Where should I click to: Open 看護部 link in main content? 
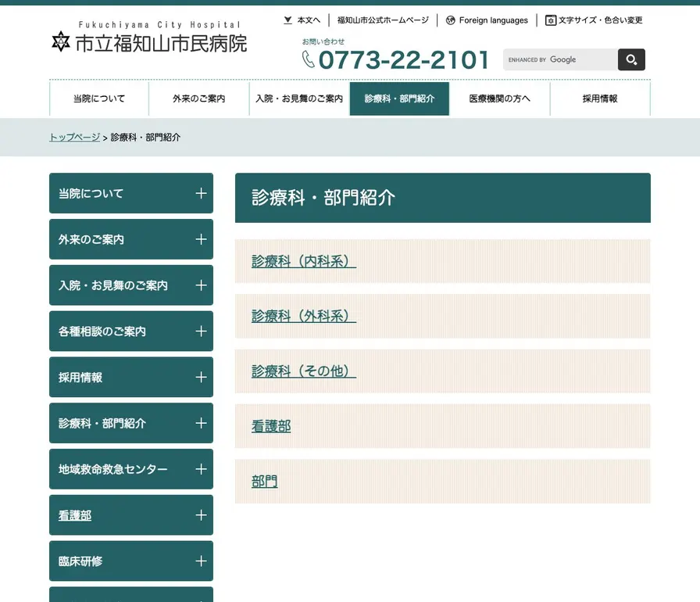271,427
